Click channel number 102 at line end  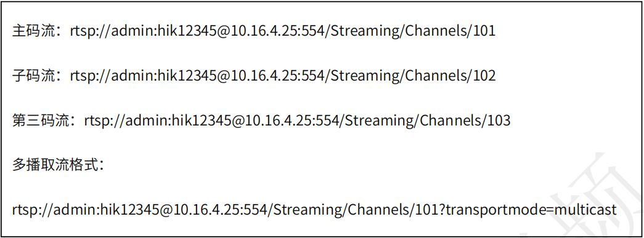(x=484, y=76)
